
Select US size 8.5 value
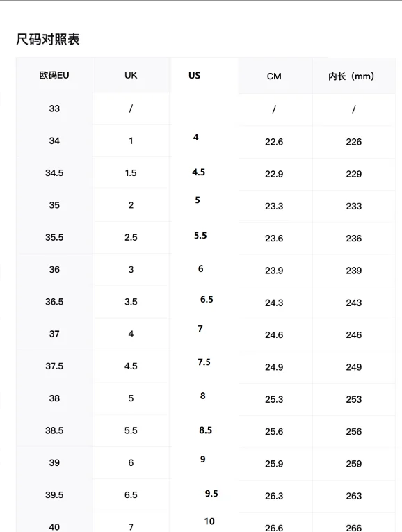206,430
